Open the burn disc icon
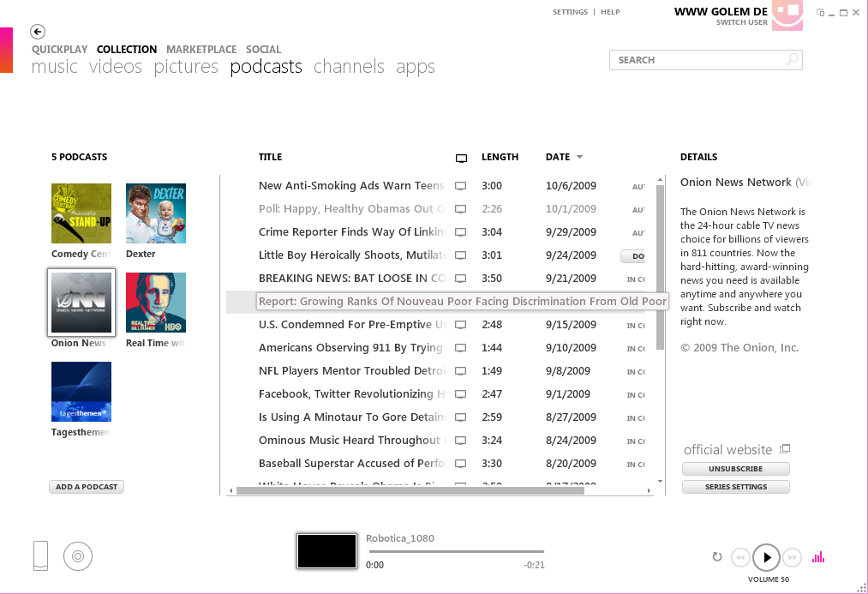Image resolution: width=868 pixels, height=594 pixels. click(78, 556)
